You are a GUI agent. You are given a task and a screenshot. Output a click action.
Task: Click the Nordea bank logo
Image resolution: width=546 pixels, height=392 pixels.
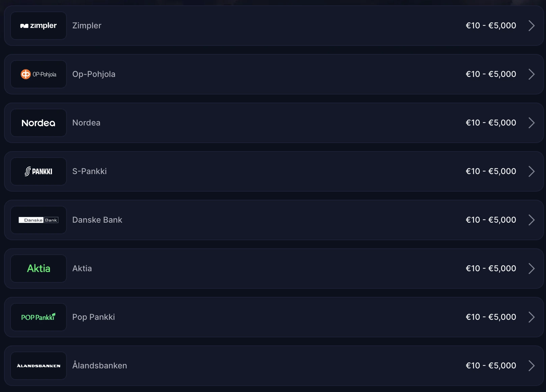click(38, 122)
